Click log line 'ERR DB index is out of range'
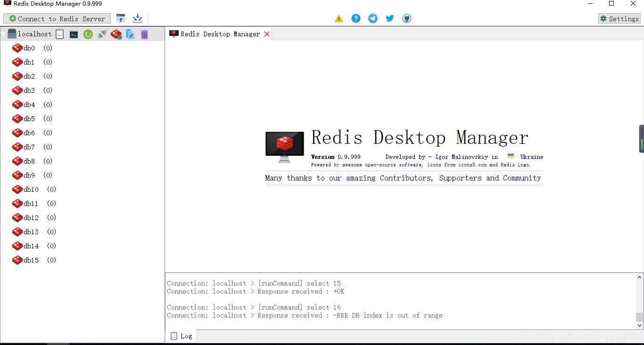This screenshot has width=644, height=345. (x=305, y=315)
